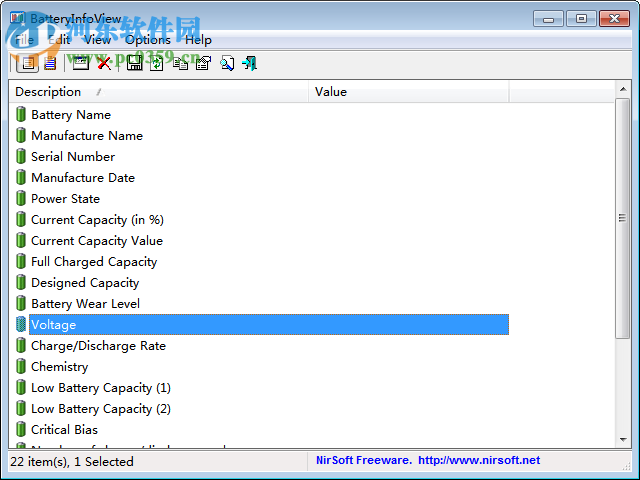Viewport: 640px width, 480px height.
Task: Select the Charge/Discharge Rate row
Action: click(261, 346)
